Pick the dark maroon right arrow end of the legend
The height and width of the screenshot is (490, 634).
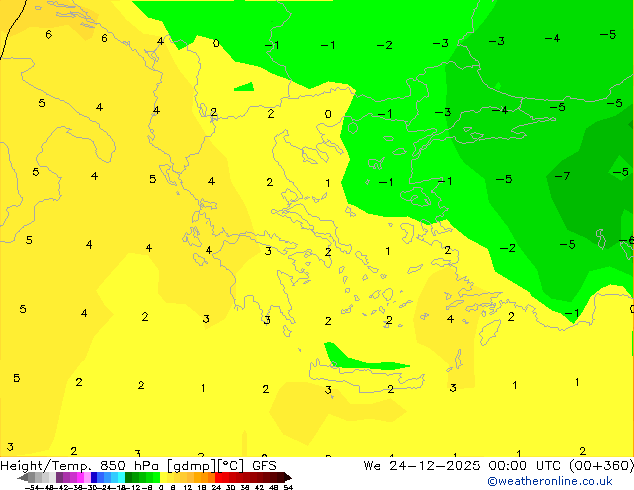[288, 478]
